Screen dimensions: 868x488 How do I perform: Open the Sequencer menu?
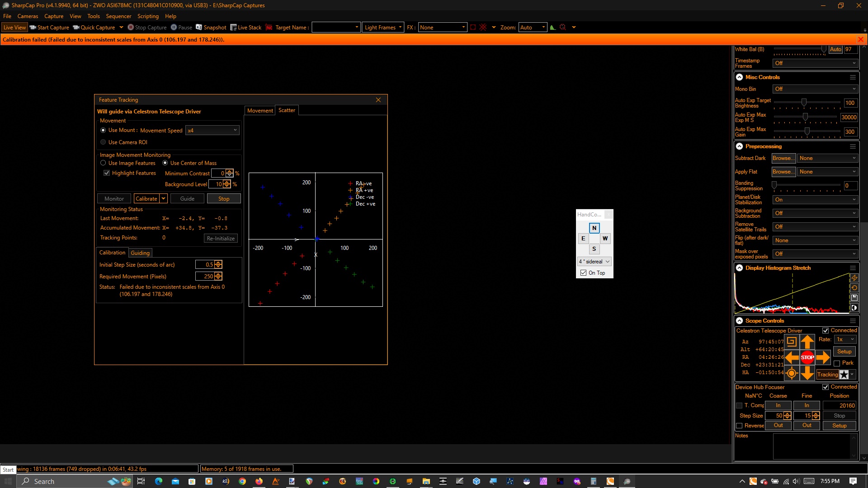click(118, 16)
